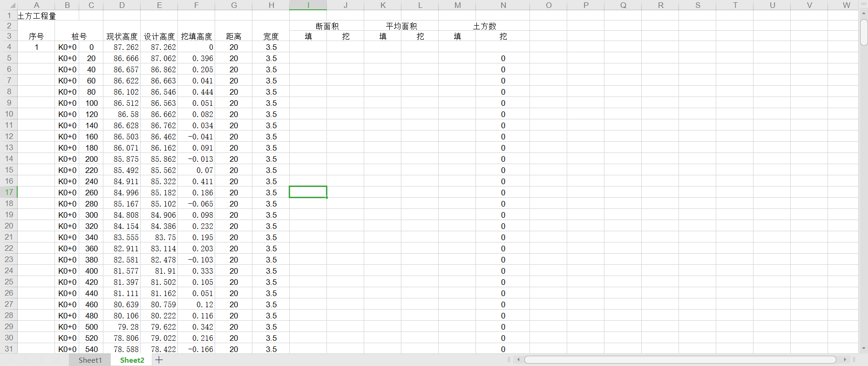
Task: Click serial number cell showing 1
Action: tap(36, 47)
